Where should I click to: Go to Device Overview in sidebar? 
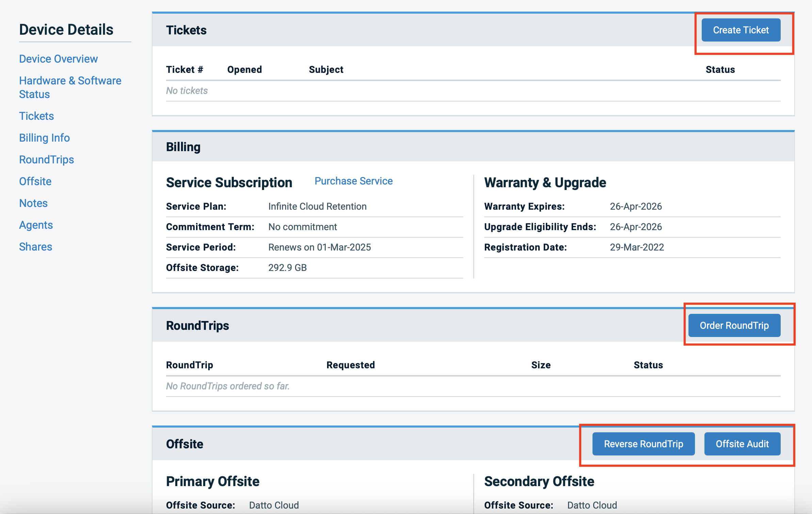(58, 59)
